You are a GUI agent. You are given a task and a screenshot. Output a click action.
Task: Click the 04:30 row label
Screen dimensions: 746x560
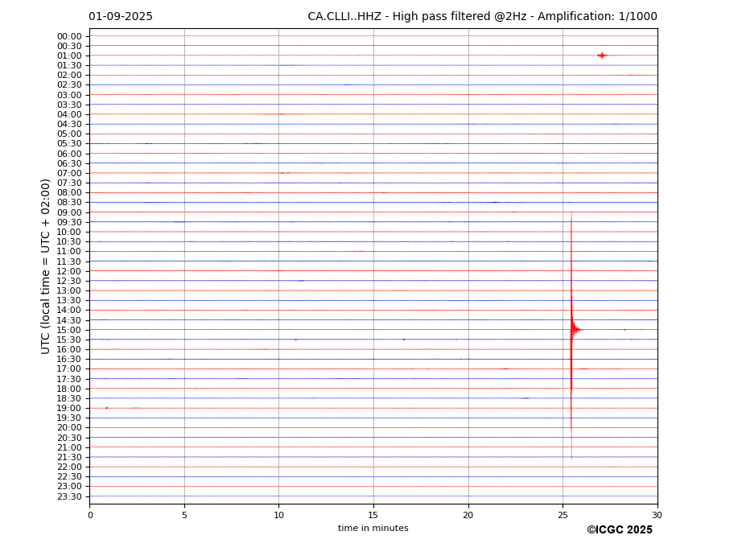[x=69, y=125]
